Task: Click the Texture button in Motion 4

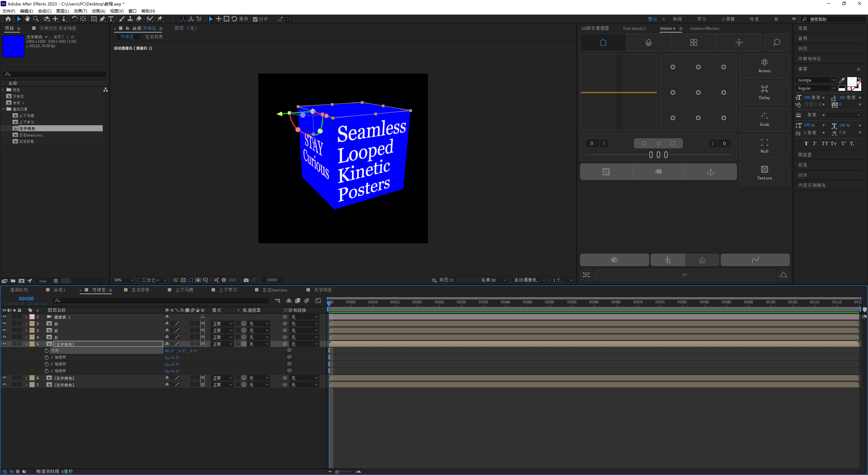Action: [764, 173]
